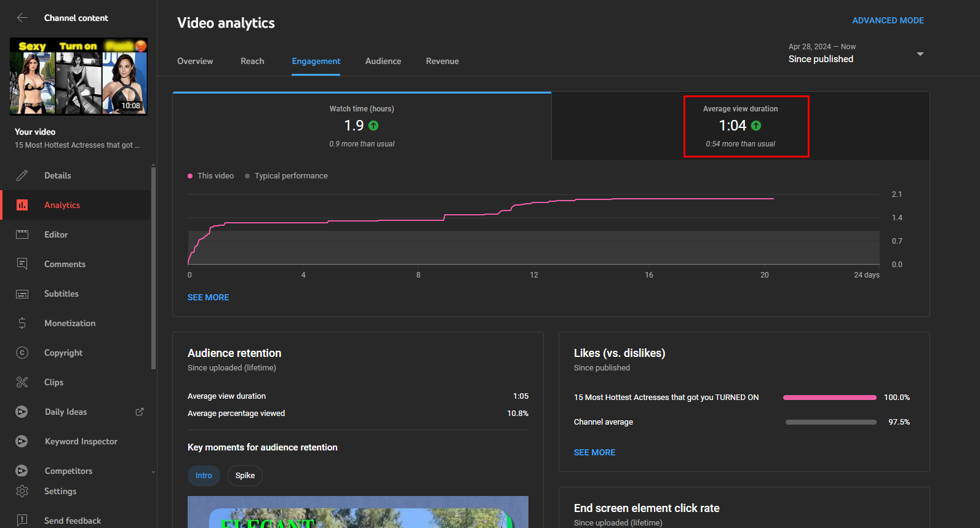980x528 pixels.
Task: Select the Intro key moment chip
Action: (x=204, y=476)
